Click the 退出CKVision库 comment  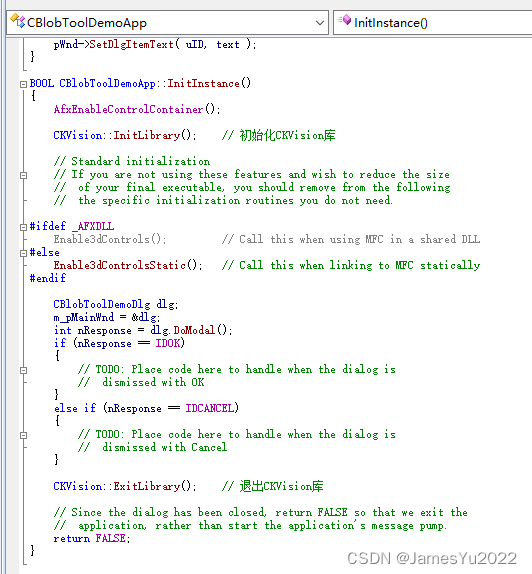(273, 486)
